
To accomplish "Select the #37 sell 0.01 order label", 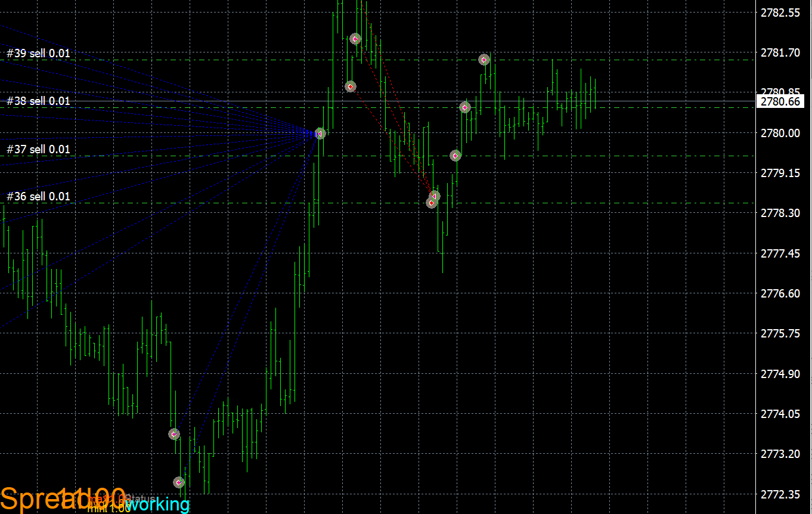I will tap(38, 149).
